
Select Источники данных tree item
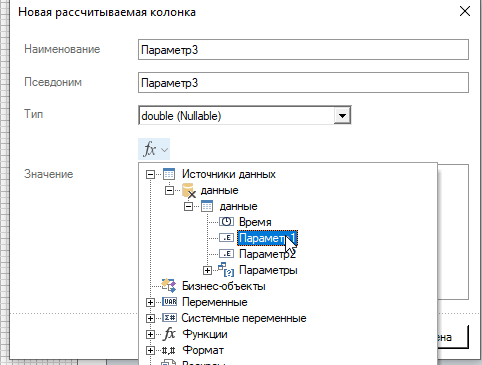point(229,174)
